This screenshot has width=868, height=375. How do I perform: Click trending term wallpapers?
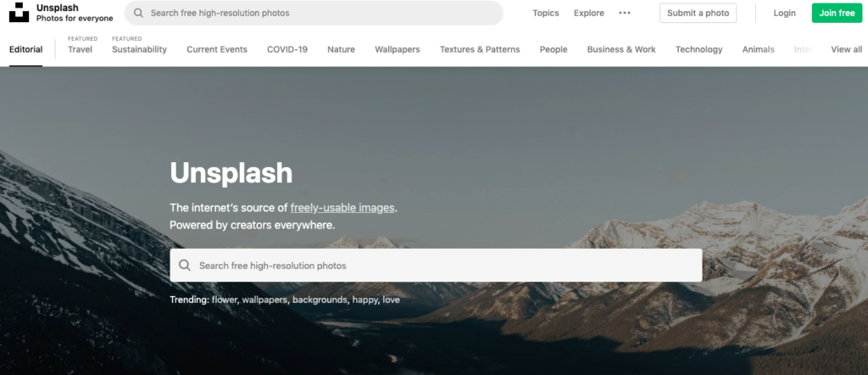click(x=264, y=299)
